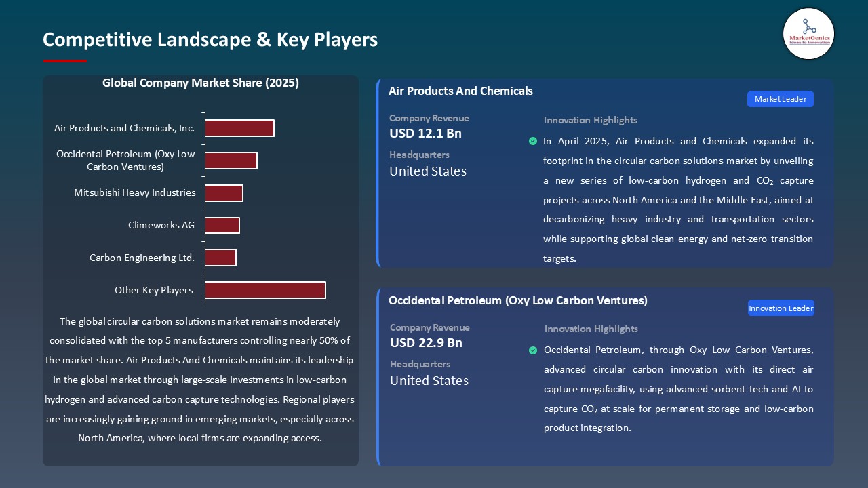Click the Air Products and Chemicals, Inc. chart bar
Viewport: 868px width, 488px height.
tap(239, 128)
